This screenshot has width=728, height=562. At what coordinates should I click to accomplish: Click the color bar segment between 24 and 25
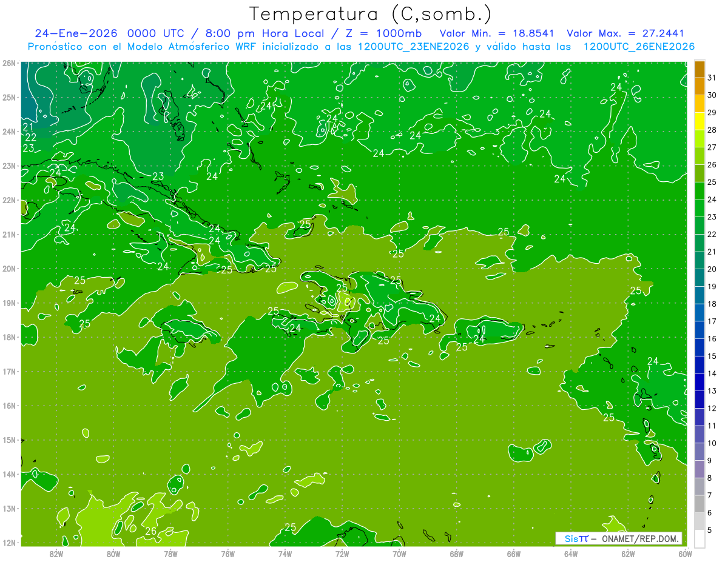[699, 191]
